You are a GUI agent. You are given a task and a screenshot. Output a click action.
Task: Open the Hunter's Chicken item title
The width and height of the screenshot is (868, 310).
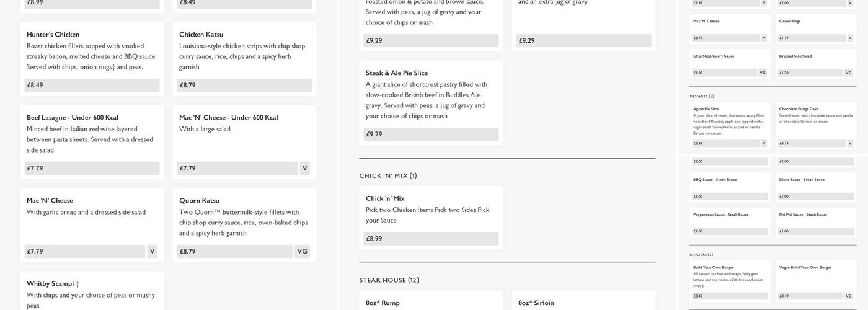coord(53,35)
